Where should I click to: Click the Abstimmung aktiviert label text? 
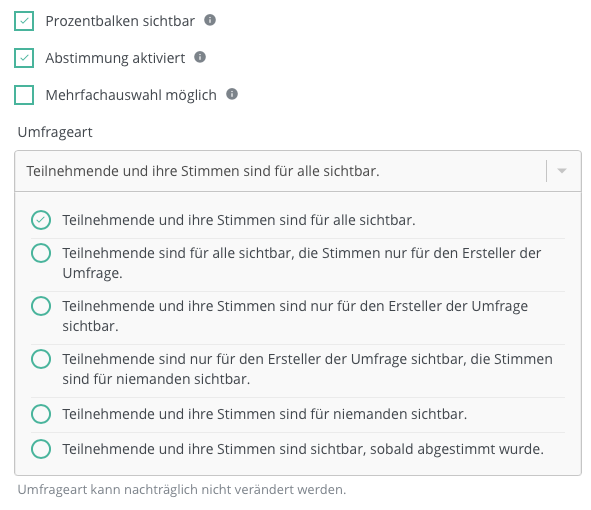(115, 58)
